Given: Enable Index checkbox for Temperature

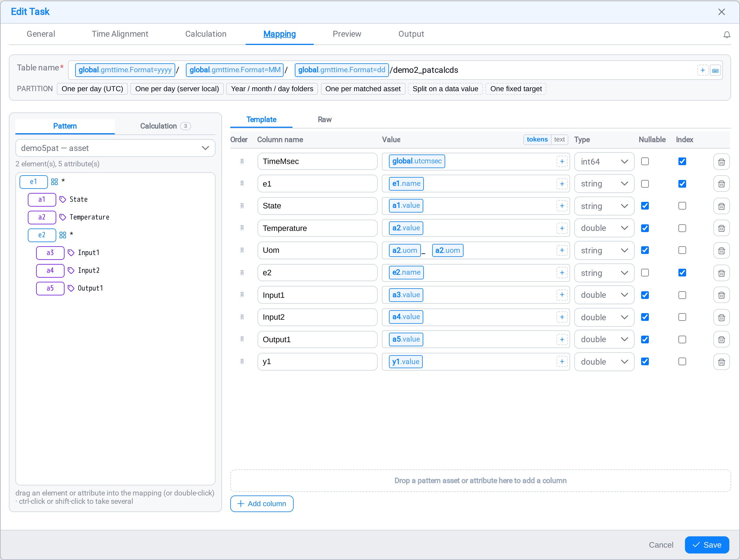Looking at the screenshot, I should 682,228.
